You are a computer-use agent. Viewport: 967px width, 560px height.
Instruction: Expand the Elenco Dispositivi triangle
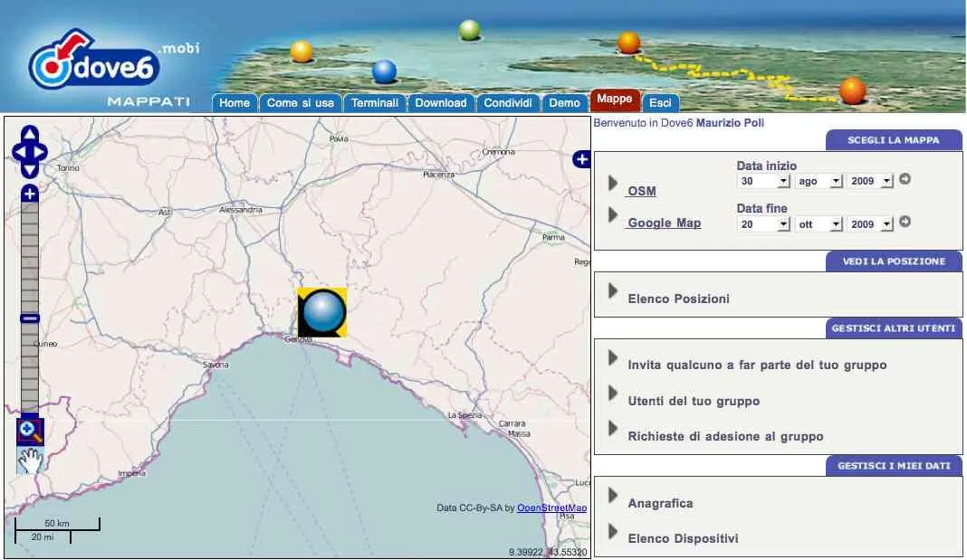coord(612,531)
